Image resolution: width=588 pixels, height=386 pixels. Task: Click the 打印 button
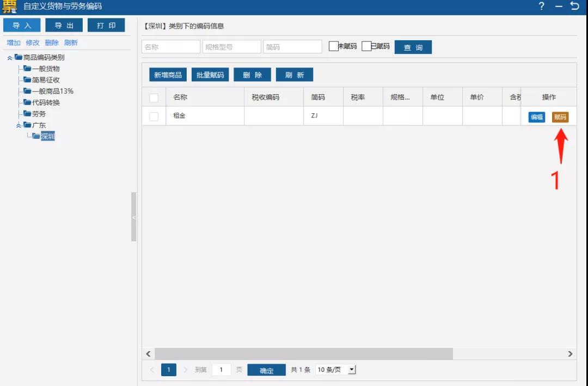point(106,25)
